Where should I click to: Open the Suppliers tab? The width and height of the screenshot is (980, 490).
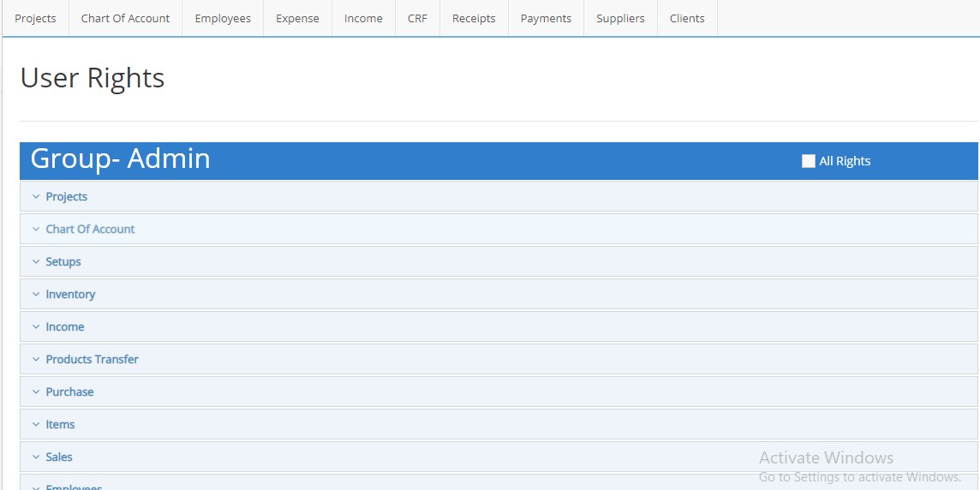(620, 18)
